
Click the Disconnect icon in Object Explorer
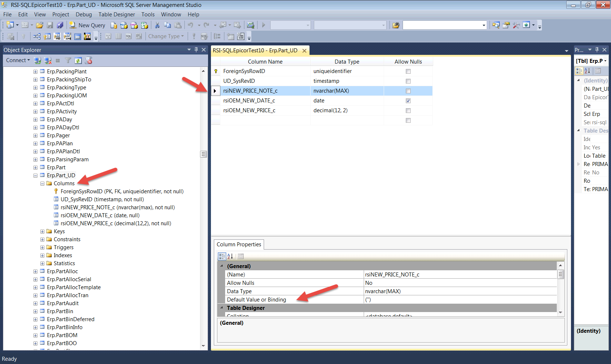point(48,60)
